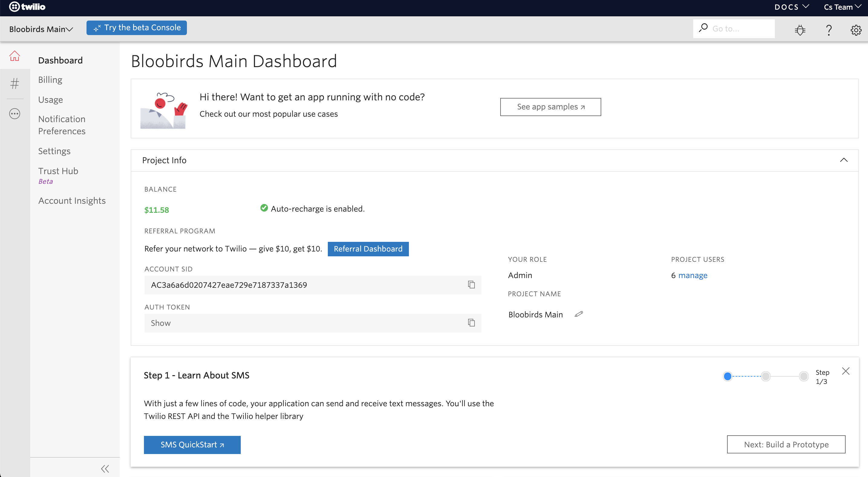Open Settings in the sidebar menu
The height and width of the screenshot is (477, 868).
coord(54,151)
